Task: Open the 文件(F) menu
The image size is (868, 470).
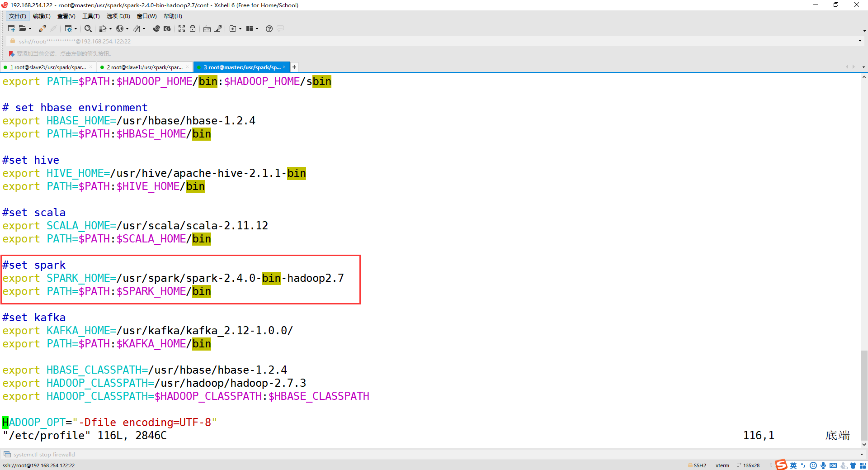Action: tap(18, 16)
